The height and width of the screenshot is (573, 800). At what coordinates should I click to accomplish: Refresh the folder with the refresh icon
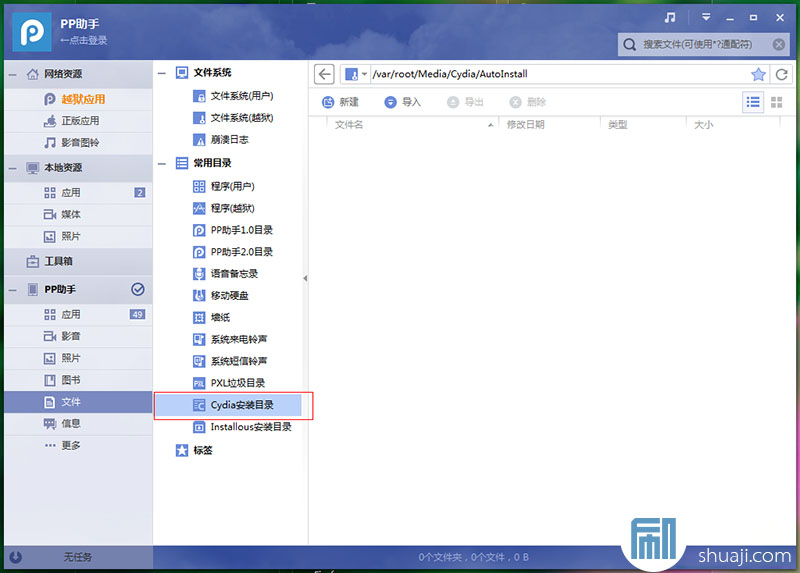coord(782,74)
